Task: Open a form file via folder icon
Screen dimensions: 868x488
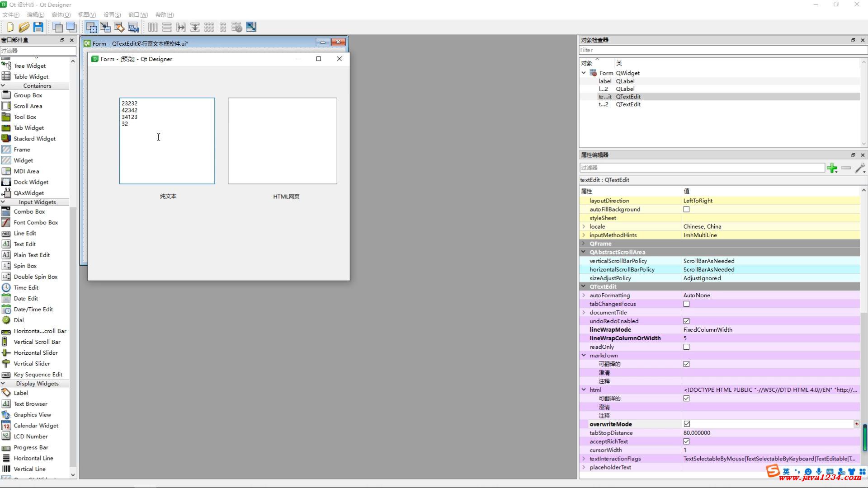Action: coord(24,27)
